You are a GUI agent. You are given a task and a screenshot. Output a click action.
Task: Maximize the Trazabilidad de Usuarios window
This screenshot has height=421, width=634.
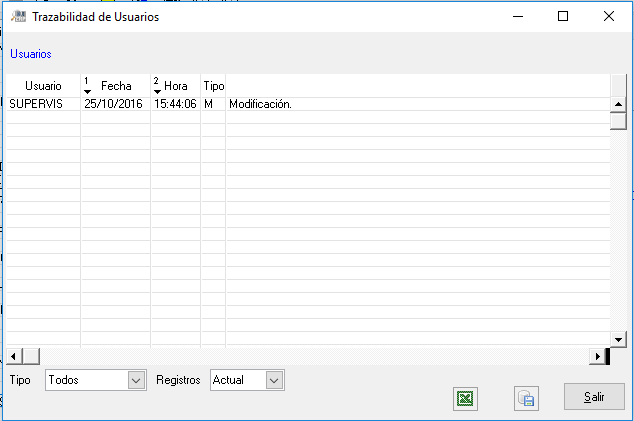click(x=563, y=16)
